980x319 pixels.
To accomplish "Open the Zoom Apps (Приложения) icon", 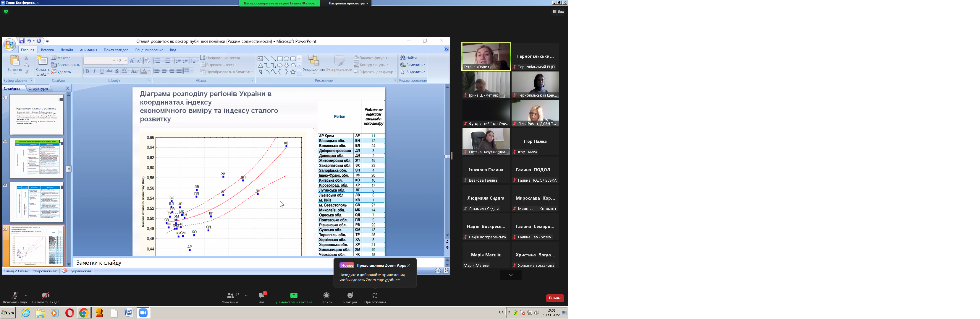I will (375, 295).
